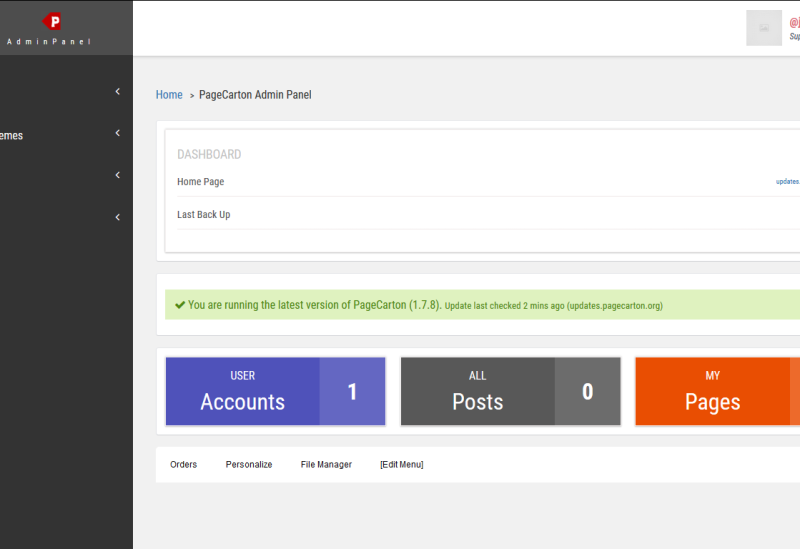The width and height of the screenshot is (800, 549).
Task: Expand the third sidebar chevron
Action: tap(118, 175)
